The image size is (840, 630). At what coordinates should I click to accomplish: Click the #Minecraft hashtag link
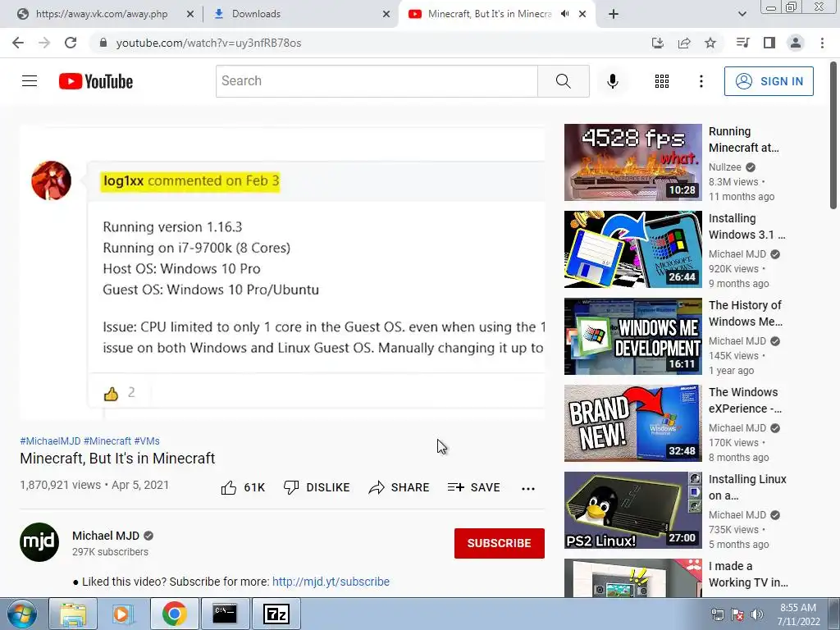[107, 441]
